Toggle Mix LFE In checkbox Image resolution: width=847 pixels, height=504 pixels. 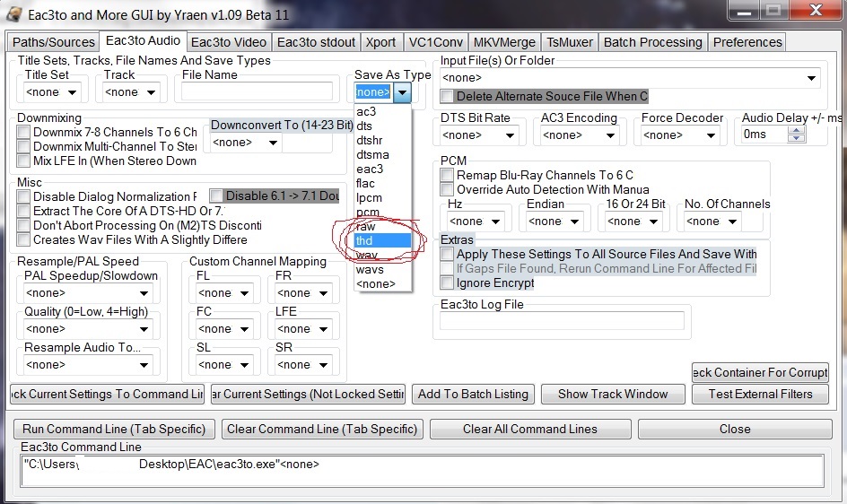tap(23, 161)
